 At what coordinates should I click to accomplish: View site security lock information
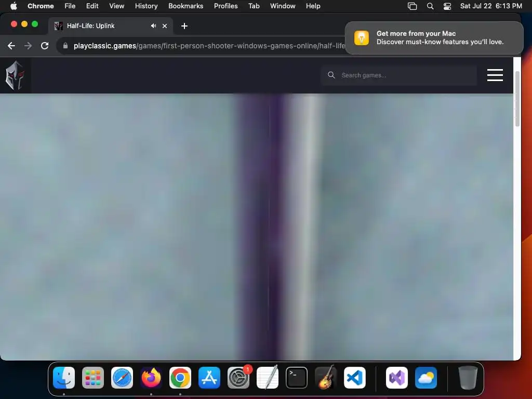pos(65,46)
